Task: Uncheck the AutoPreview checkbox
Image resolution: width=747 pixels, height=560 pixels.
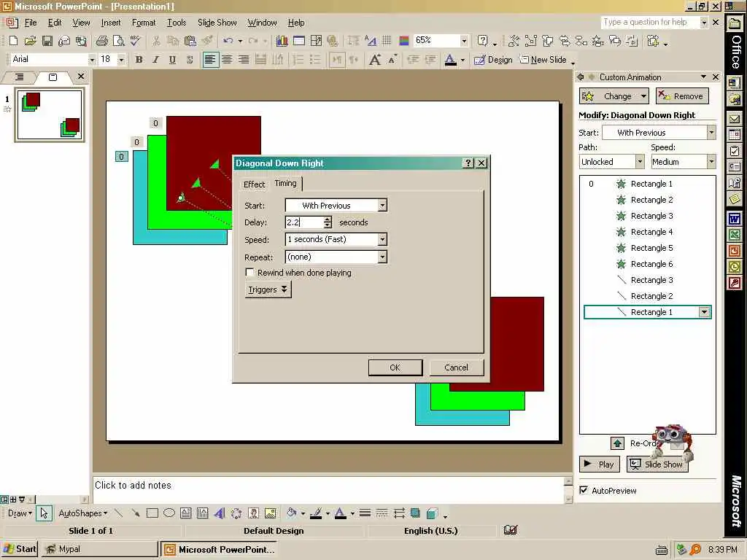Action: pyautogui.click(x=584, y=490)
